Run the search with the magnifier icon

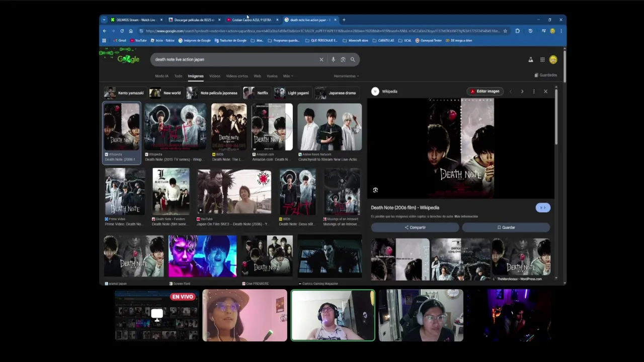(353, 59)
